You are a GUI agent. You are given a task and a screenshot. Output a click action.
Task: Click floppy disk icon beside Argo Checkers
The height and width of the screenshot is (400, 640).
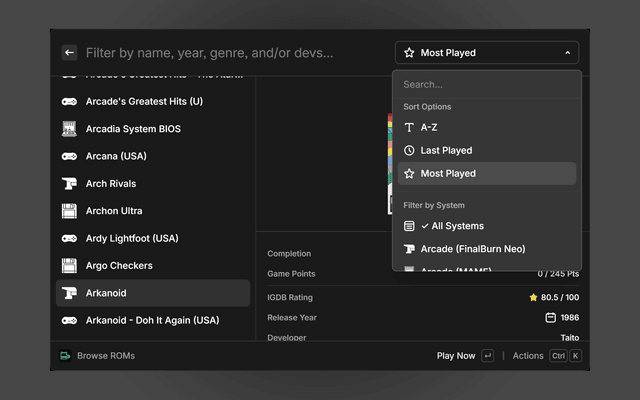69,265
